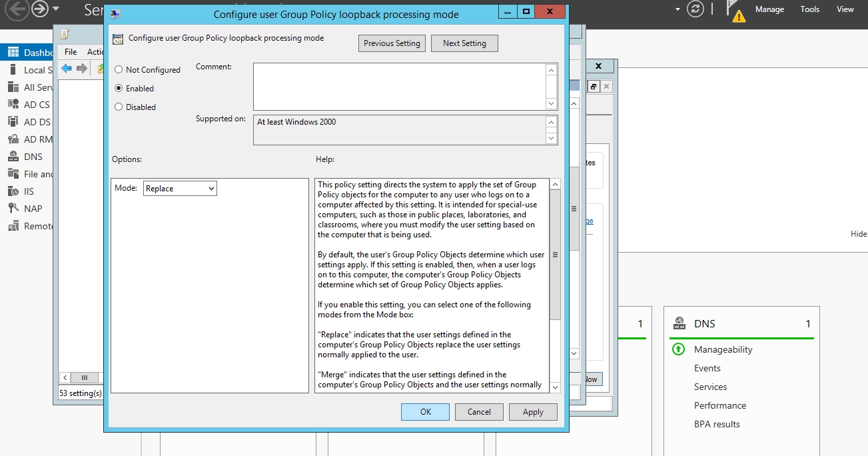This screenshot has width=868, height=456.
Task: Click the Next Setting button
Action: pyautogui.click(x=464, y=43)
